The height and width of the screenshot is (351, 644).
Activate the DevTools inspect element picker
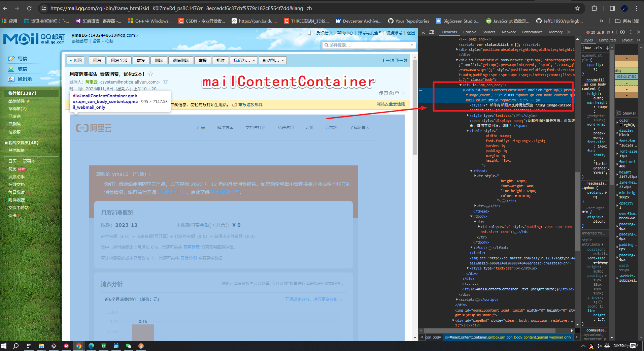click(x=423, y=32)
